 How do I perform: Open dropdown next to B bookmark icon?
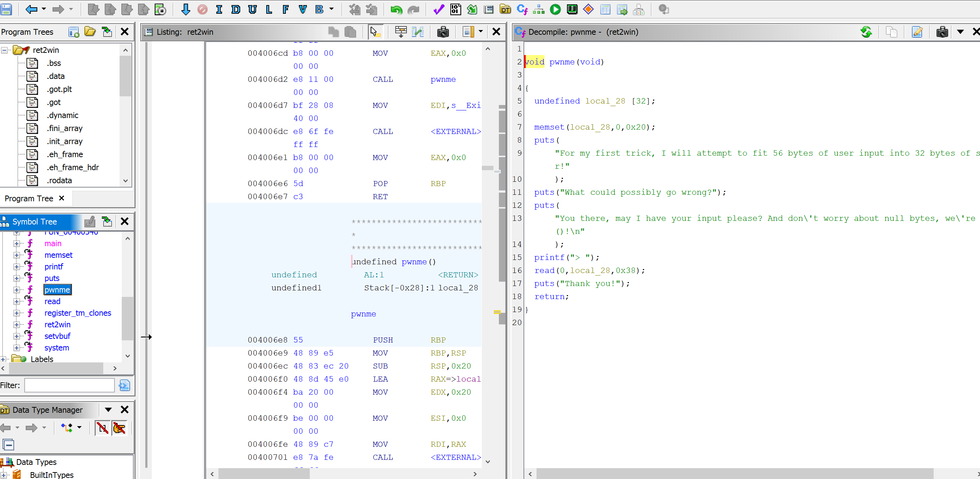tap(331, 9)
